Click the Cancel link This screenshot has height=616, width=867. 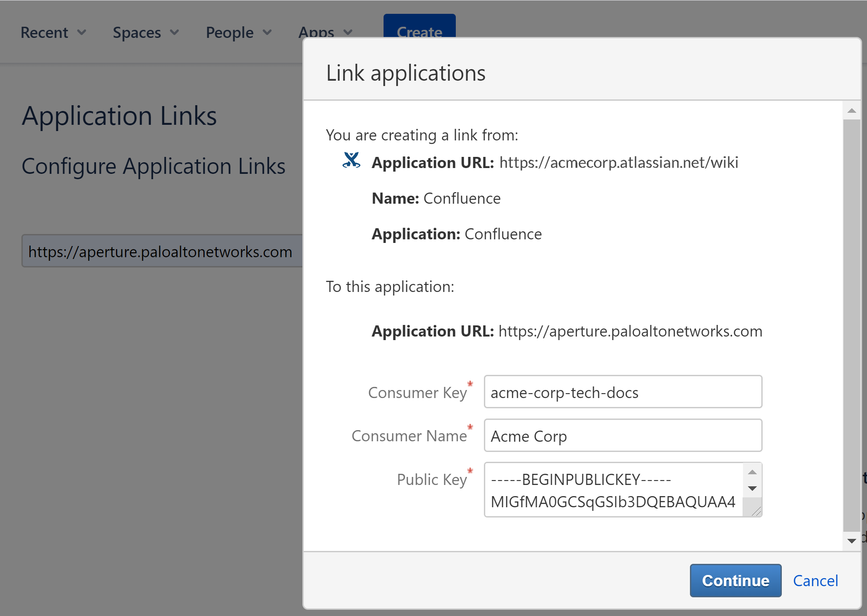pyautogui.click(x=815, y=580)
